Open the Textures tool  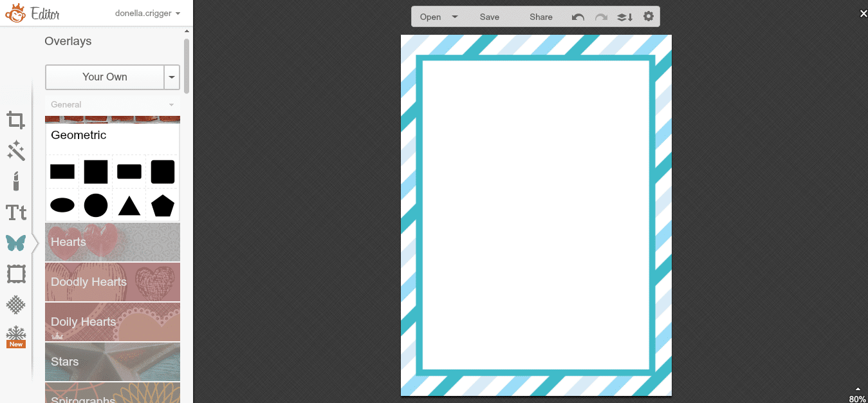[16, 305]
